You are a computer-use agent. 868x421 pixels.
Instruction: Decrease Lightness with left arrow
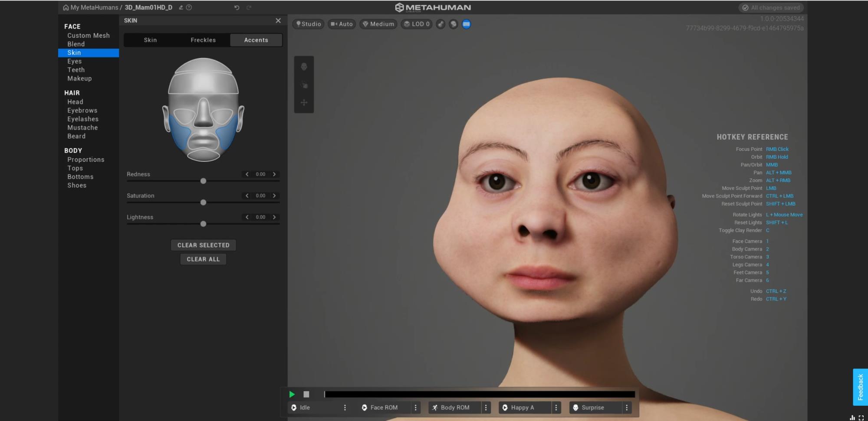pyautogui.click(x=247, y=217)
